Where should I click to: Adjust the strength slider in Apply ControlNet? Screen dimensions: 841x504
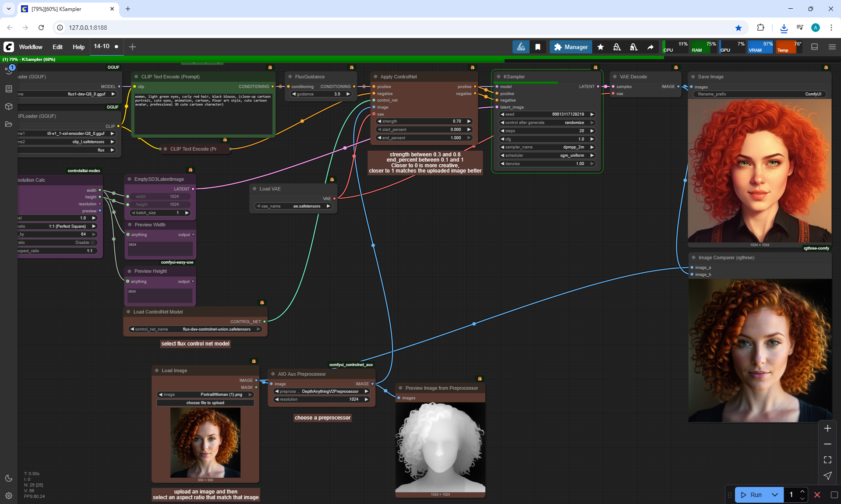tap(424, 121)
